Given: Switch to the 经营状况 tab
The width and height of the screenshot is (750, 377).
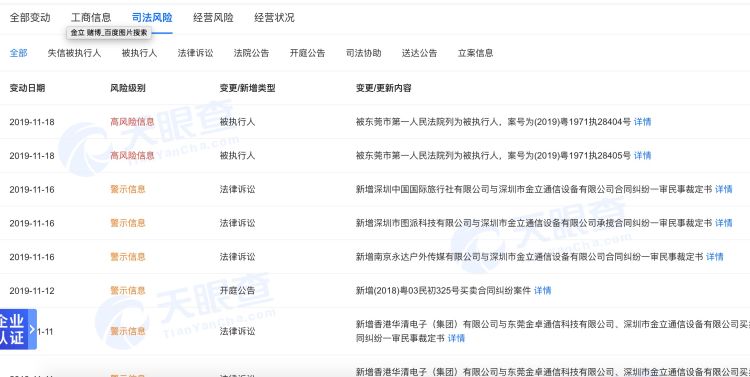Looking at the screenshot, I should 275,18.
